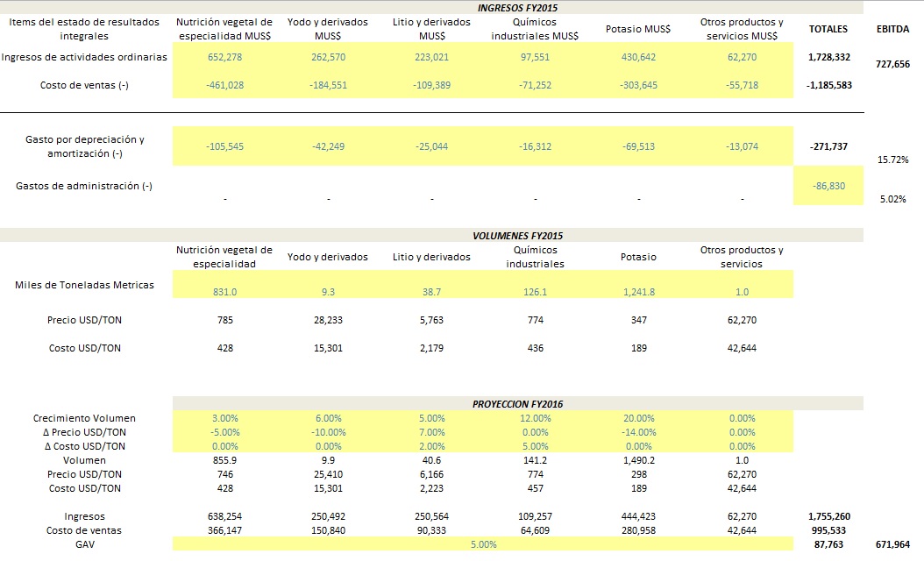924x561 pixels.
Task: Select the Yodo volume cell 9.3
Action: coord(328,292)
